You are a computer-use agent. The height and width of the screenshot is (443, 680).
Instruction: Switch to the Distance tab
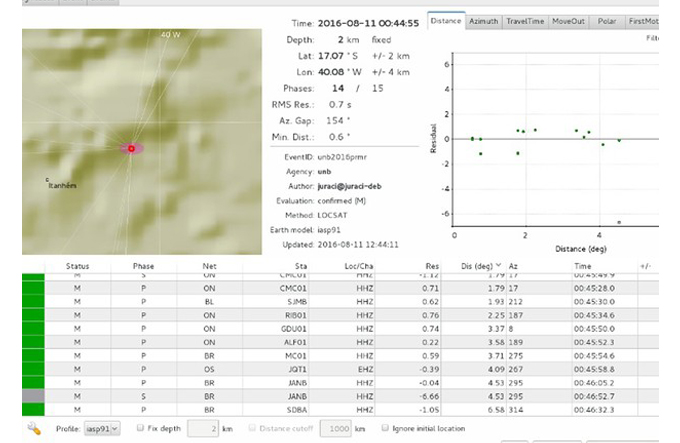coord(446,21)
